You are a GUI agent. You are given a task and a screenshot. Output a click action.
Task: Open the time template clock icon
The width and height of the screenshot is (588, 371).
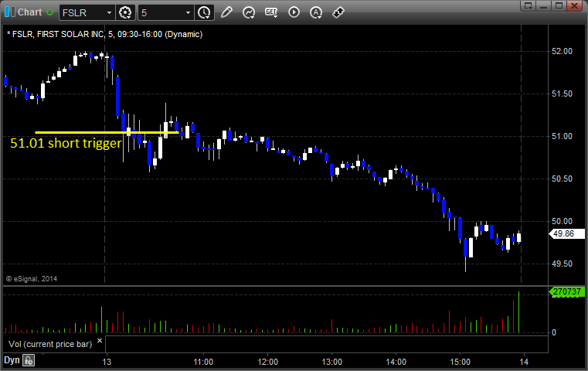pyautogui.click(x=205, y=13)
